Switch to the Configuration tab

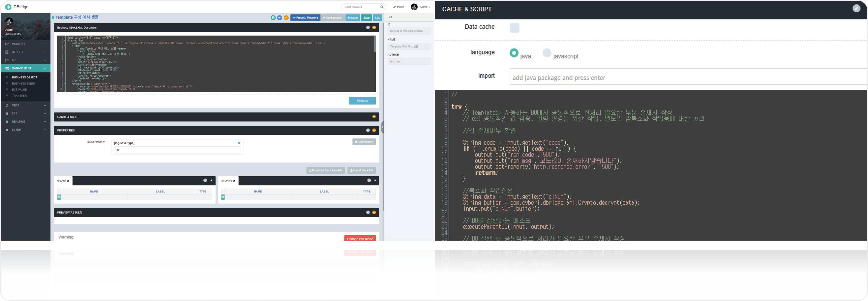point(332,18)
